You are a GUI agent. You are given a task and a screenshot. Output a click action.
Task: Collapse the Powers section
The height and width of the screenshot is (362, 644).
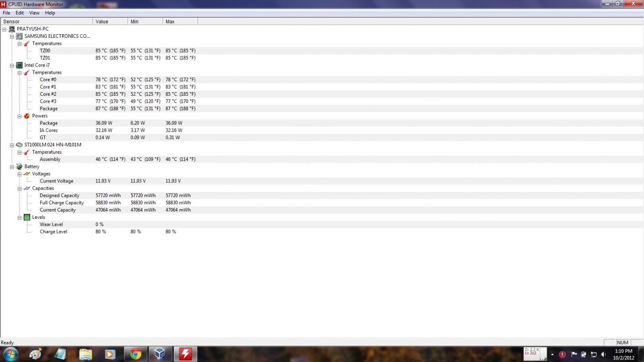coord(20,116)
